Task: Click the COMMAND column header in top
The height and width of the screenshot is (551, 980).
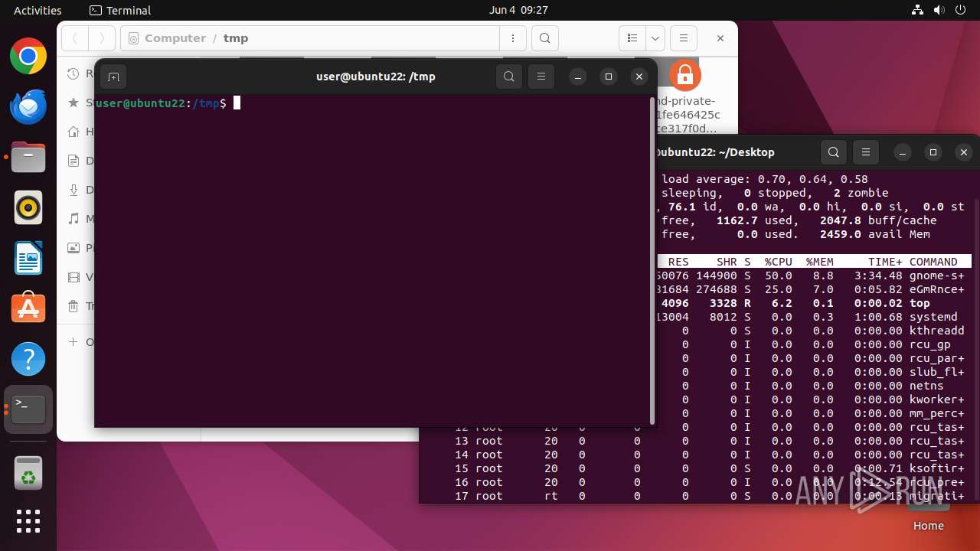Action: click(933, 262)
